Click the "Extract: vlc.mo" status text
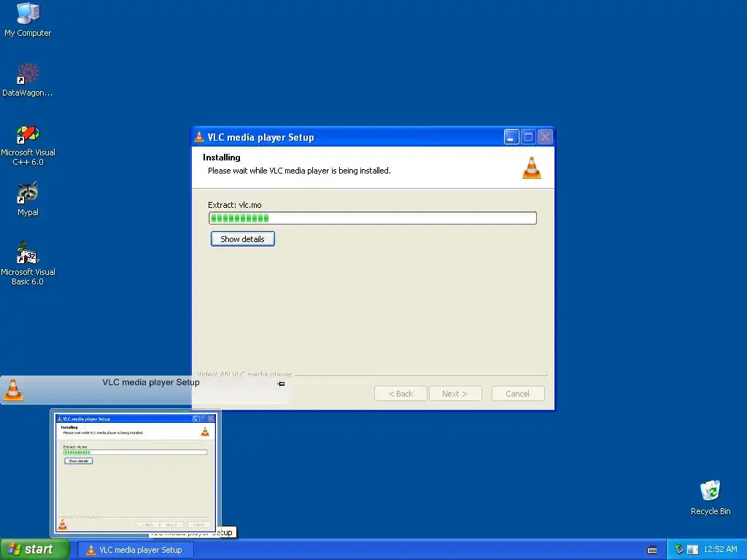Image resolution: width=747 pixels, height=560 pixels. [x=234, y=205]
